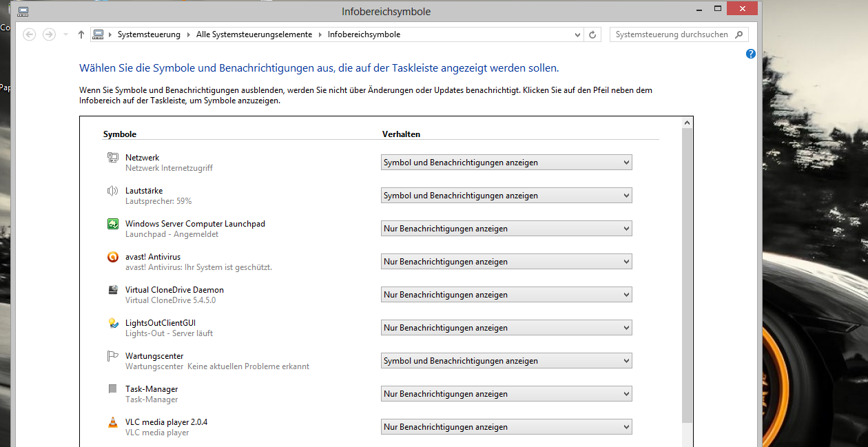The image size is (868, 447).
Task: Click the list scrollbar up arrow
Action: 687,123
